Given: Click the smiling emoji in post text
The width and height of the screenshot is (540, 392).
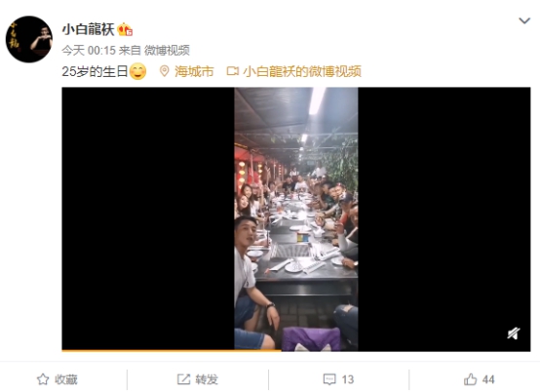Looking at the screenshot, I should coord(137,71).
